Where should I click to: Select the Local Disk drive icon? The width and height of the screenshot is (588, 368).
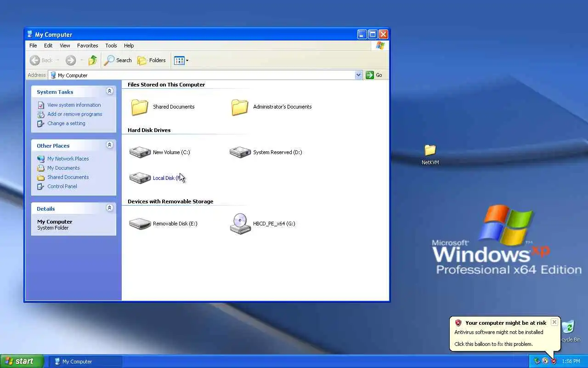click(x=140, y=178)
